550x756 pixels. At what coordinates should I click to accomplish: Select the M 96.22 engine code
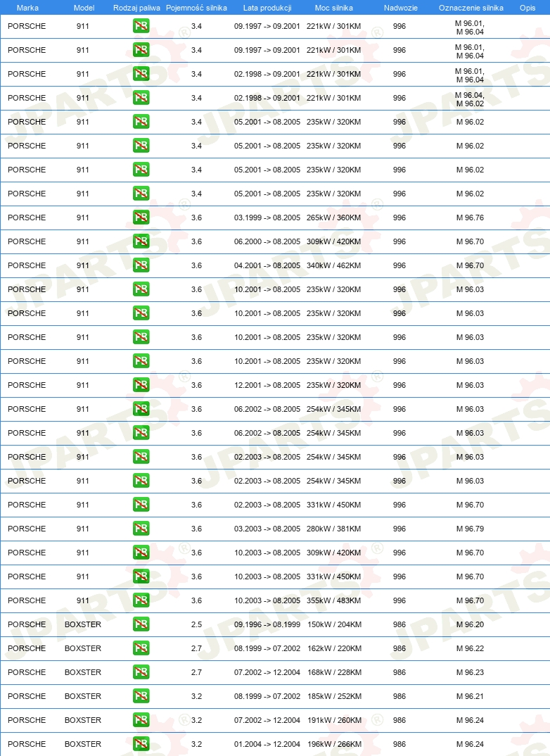(470, 648)
